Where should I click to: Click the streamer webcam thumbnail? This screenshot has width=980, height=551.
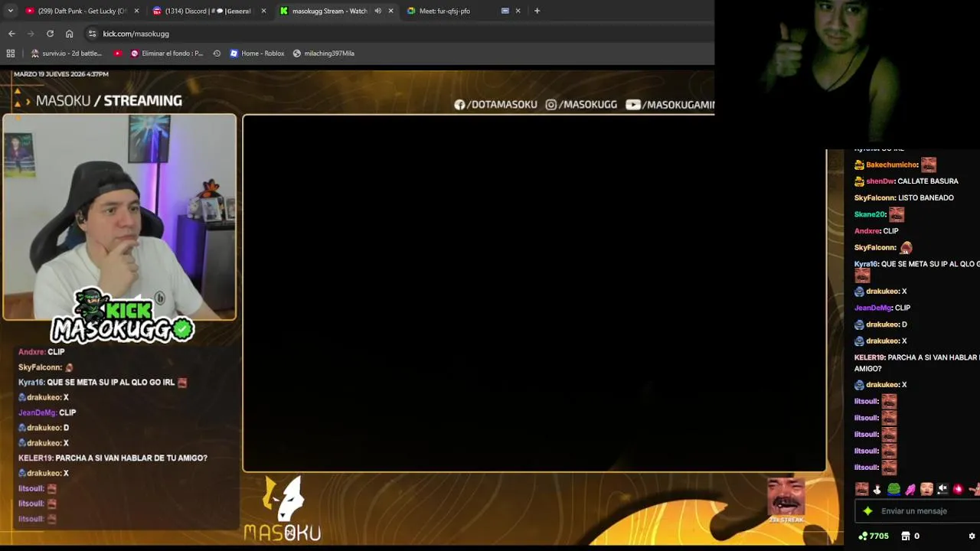(119, 217)
